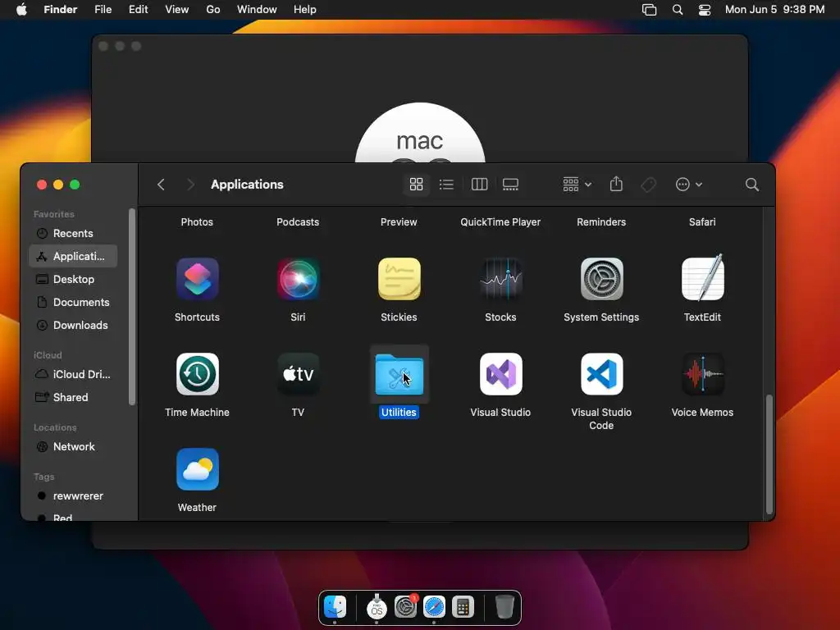Click the Finder search magnifier icon

(751, 185)
